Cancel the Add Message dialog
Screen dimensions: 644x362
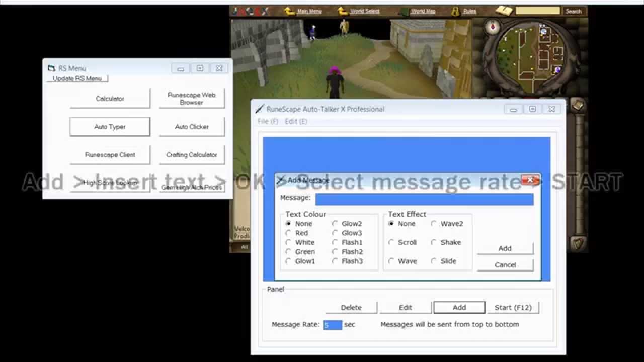coord(505,265)
